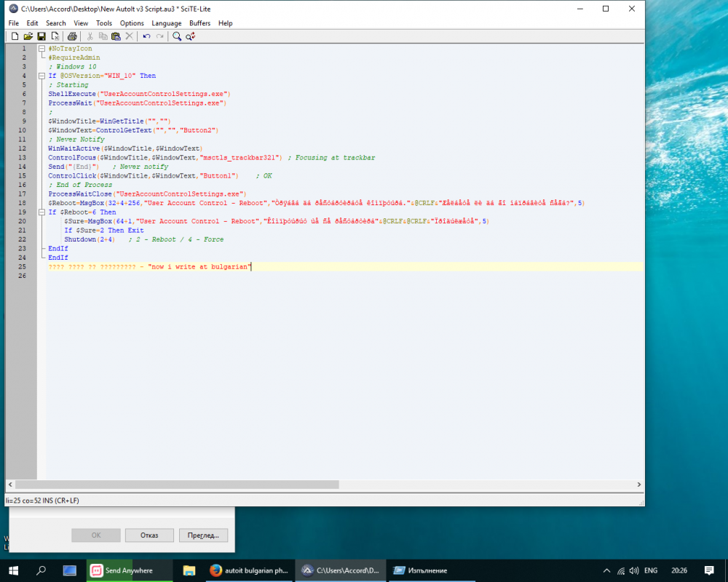Screen dimensions: 728x582
Task: Open Task View on the taskbar
Action: pos(70,570)
